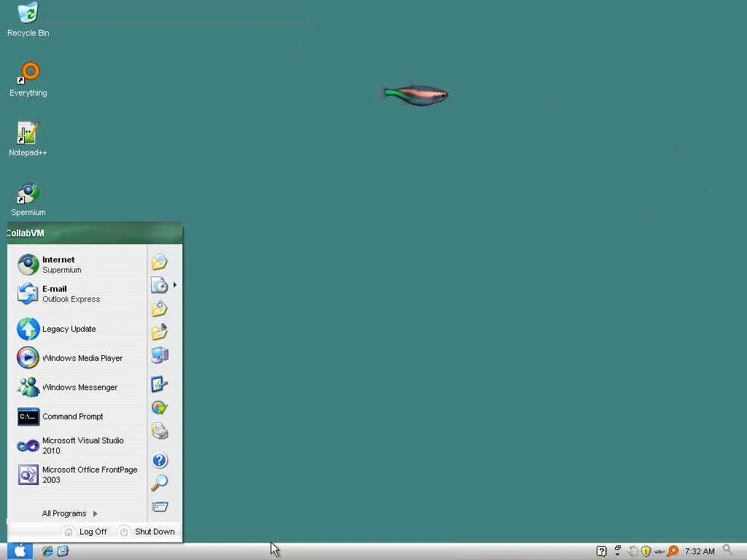Click the fish tray icon
The image size is (747, 560).
[659, 552]
